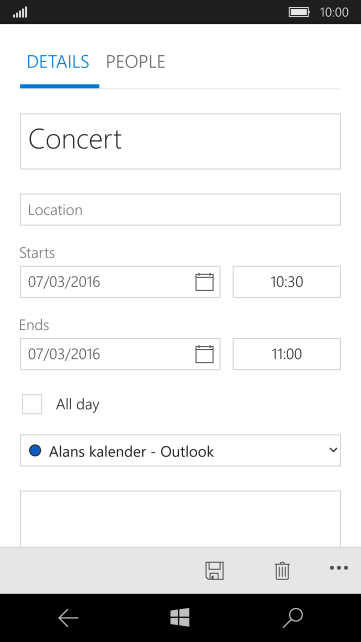Open the more options ellipsis menu
The image size is (361, 642).
point(339,568)
